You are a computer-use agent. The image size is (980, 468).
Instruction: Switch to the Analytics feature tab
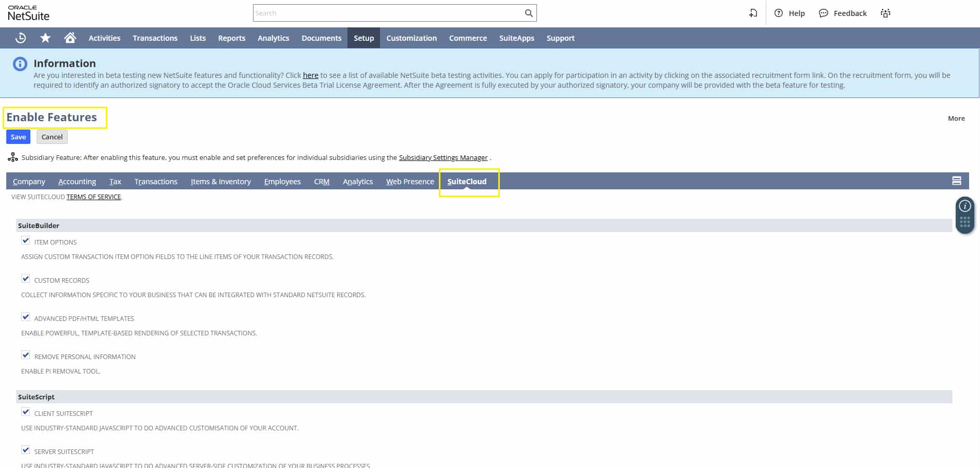coord(358,181)
